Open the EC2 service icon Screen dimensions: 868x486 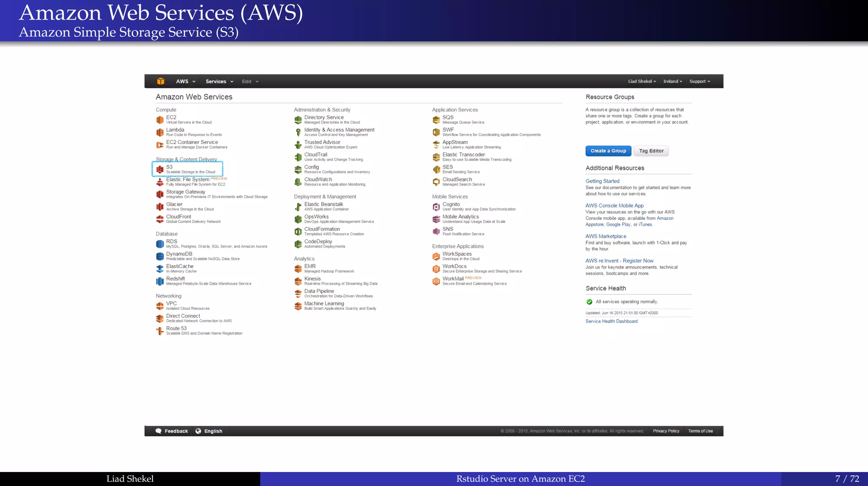pyautogui.click(x=160, y=120)
